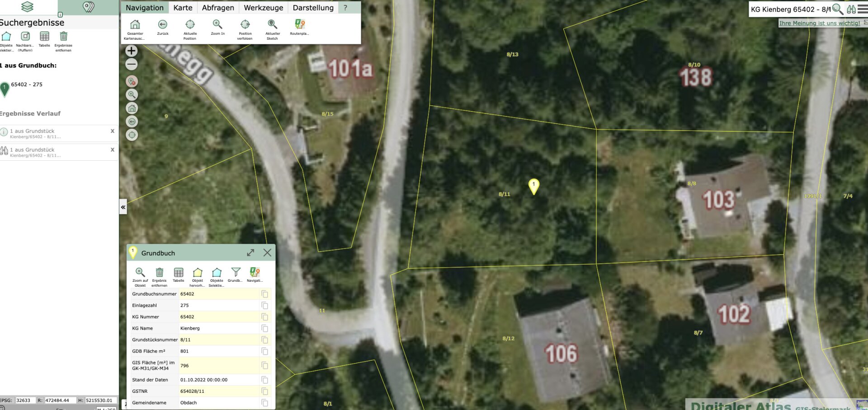
Task: Open the hamburger menu at top right
Action: coord(863,9)
